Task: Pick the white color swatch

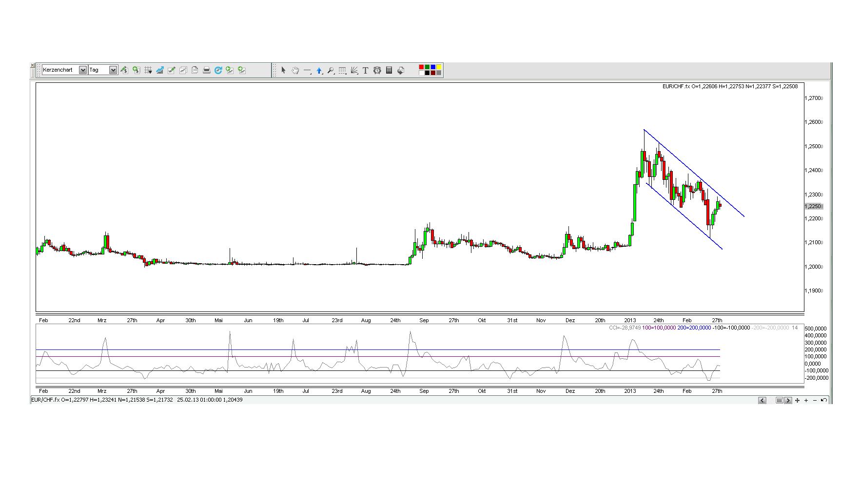Action: (x=422, y=73)
